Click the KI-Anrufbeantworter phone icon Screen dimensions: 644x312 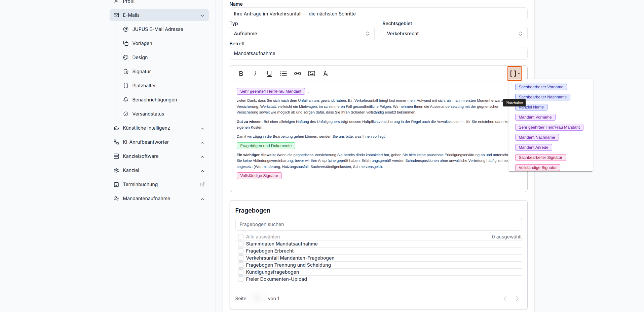click(116, 142)
